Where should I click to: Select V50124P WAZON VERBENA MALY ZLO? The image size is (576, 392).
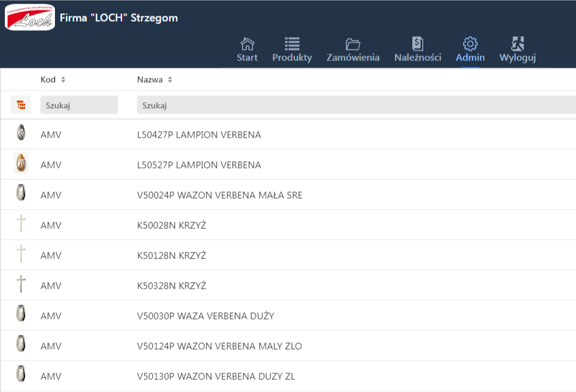[x=219, y=346]
